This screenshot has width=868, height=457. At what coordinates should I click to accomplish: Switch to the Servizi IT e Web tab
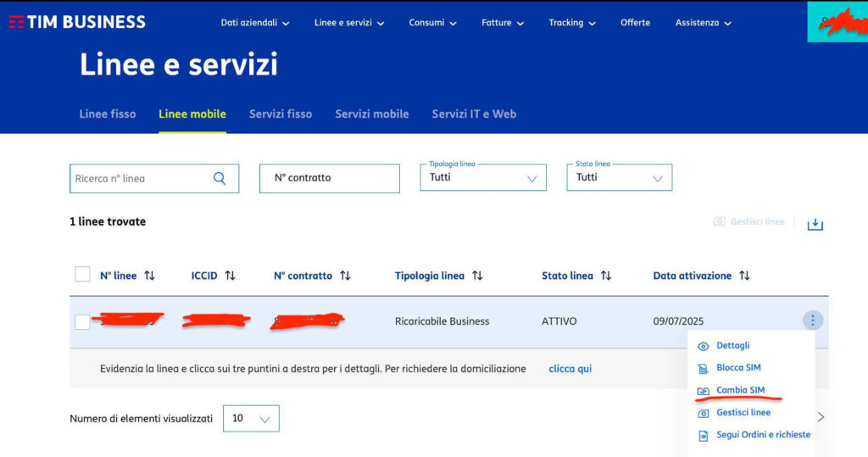[x=474, y=114]
